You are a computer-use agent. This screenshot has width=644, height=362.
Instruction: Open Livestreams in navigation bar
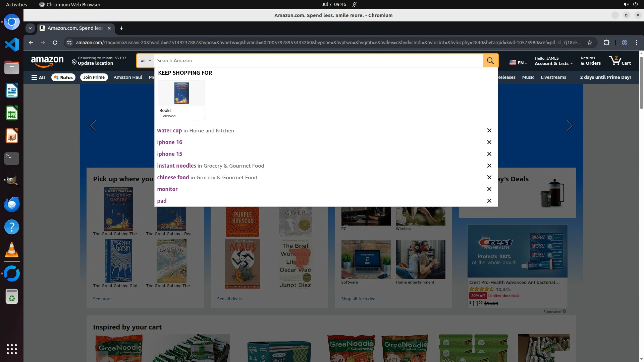553,77
